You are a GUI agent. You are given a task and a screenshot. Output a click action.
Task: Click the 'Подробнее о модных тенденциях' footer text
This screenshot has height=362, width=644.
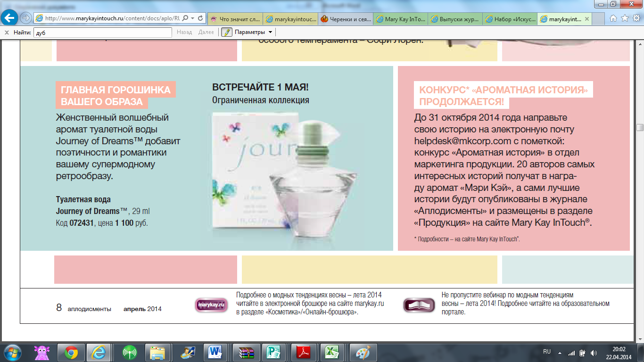click(x=310, y=304)
